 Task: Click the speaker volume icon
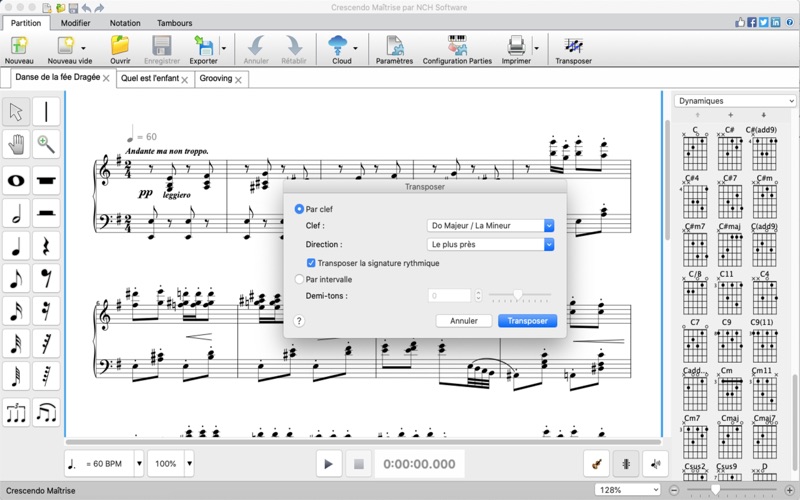[656, 464]
